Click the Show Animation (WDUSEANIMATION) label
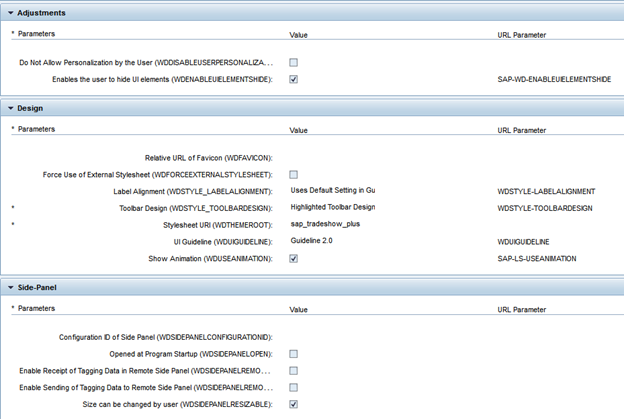 click(211, 259)
